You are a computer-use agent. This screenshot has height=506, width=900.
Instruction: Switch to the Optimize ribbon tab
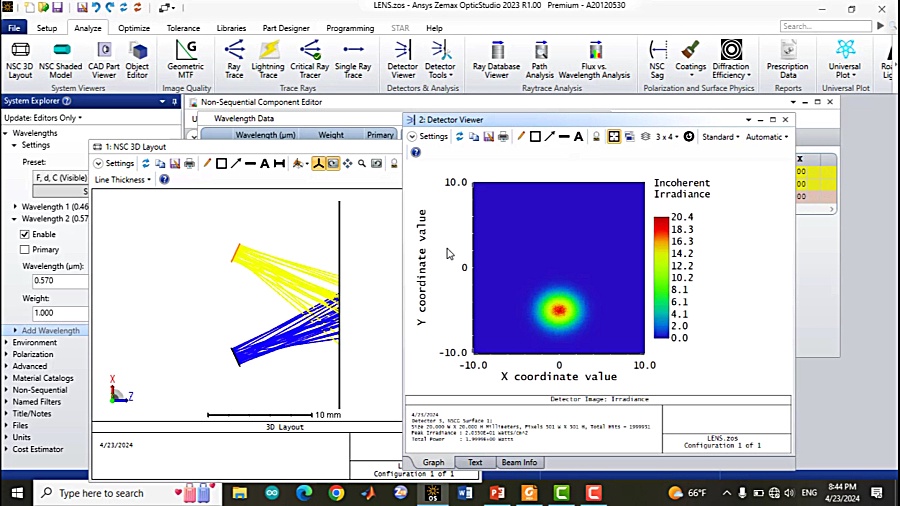coord(134,28)
